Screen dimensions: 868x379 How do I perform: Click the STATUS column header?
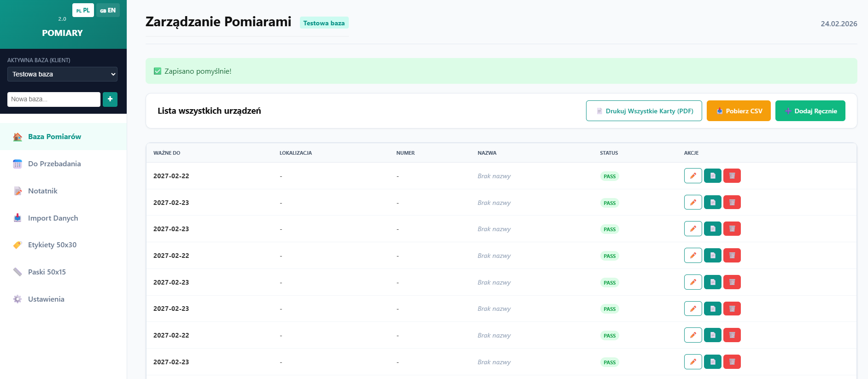point(609,153)
